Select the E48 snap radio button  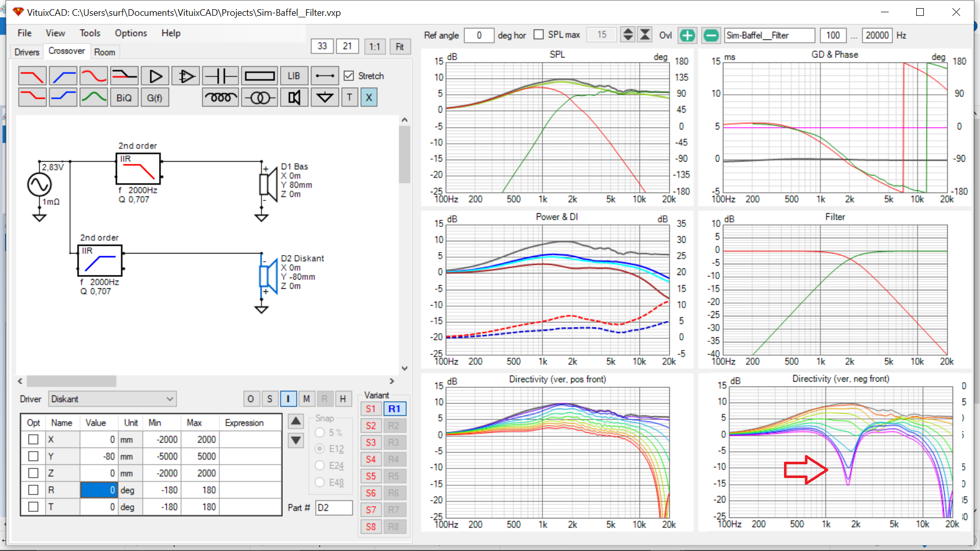pyautogui.click(x=320, y=482)
